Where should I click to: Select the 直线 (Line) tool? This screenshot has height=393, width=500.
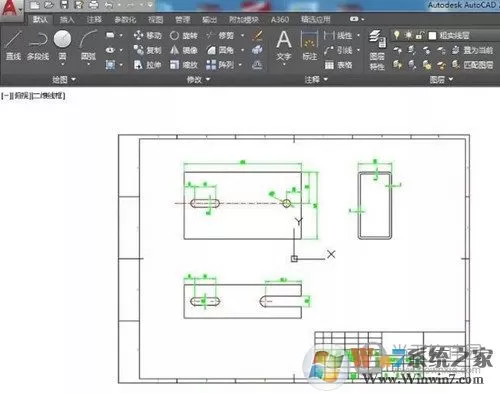tap(13, 45)
